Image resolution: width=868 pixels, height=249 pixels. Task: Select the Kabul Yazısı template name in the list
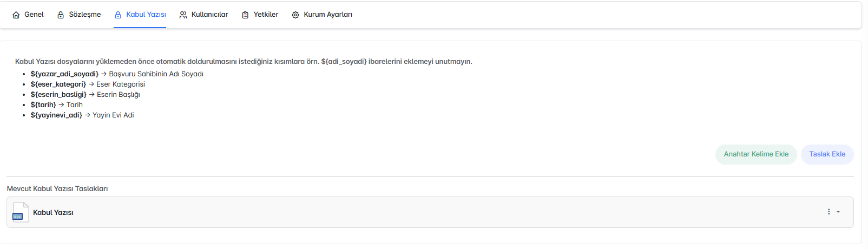pyautogui.click(x=53, y=213)
